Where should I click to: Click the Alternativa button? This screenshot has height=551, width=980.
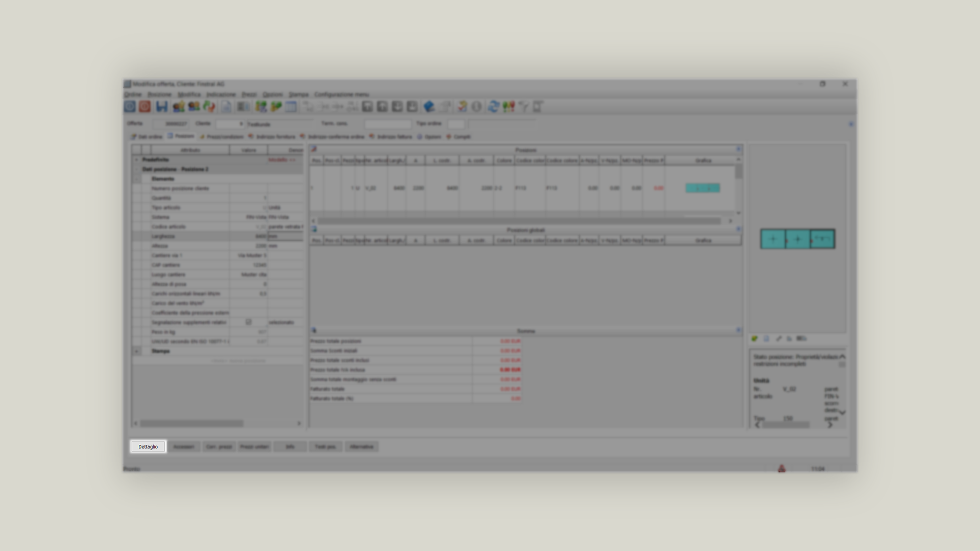tap(361, 447)
